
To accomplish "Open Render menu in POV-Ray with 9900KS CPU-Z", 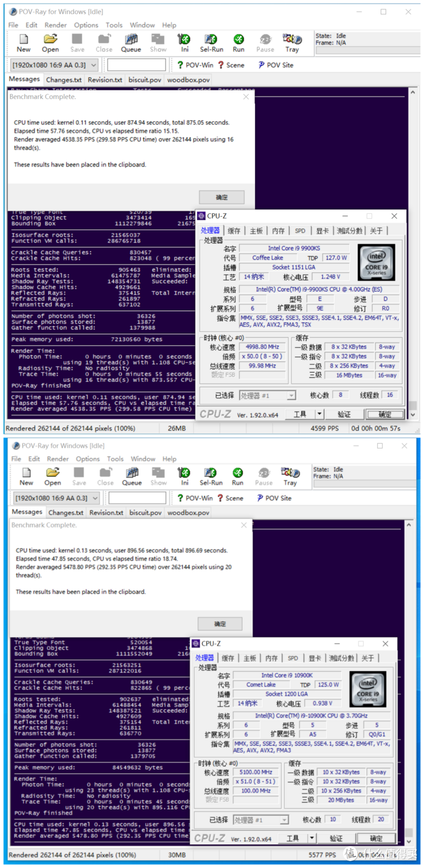I will coord(55,25).
